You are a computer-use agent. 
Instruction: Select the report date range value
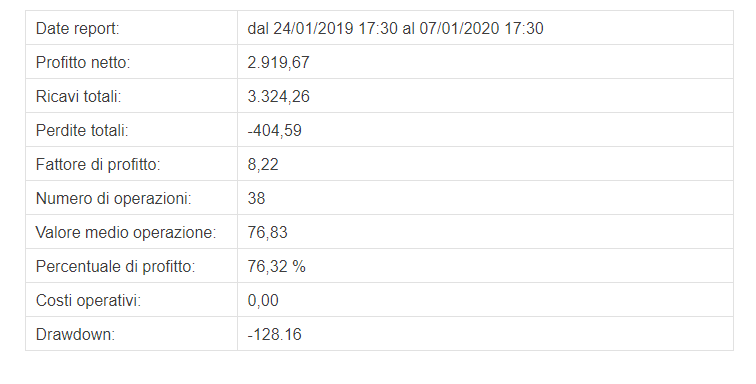395,28
